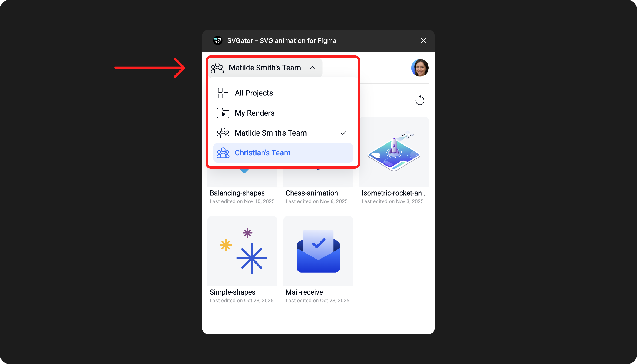The height and width of the screenshot is (364, 637).
Task: Click the checkmark on Matilde Smith's Team
Action: [343, 133]
